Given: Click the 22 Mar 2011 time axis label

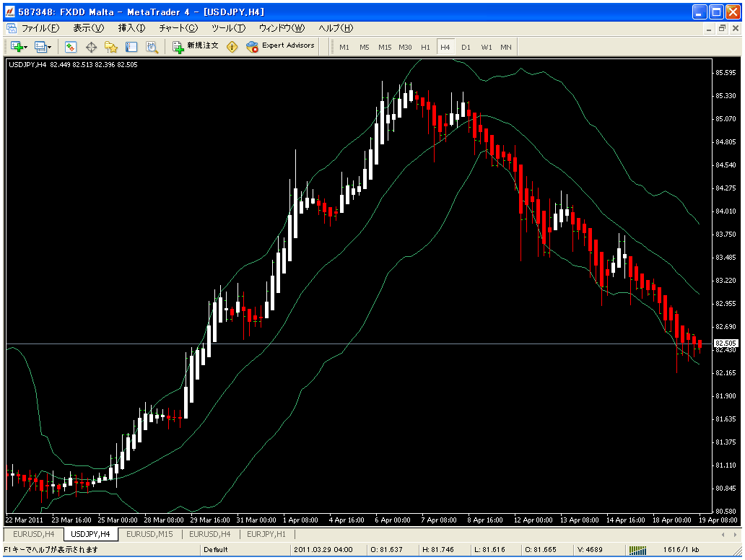Looking at the screenshot, I should pos(25,520).
